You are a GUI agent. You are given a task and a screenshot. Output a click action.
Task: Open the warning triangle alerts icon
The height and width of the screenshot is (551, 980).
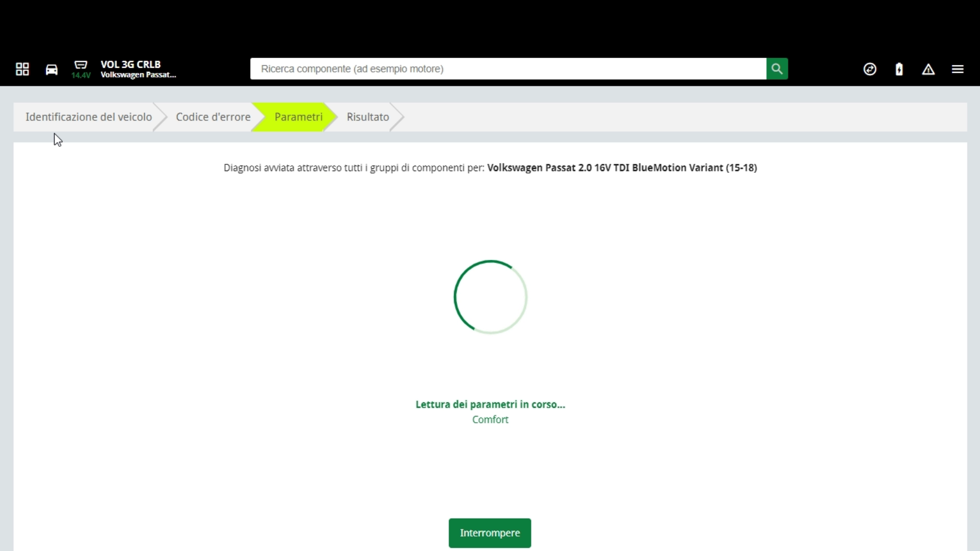pos(928,69)
